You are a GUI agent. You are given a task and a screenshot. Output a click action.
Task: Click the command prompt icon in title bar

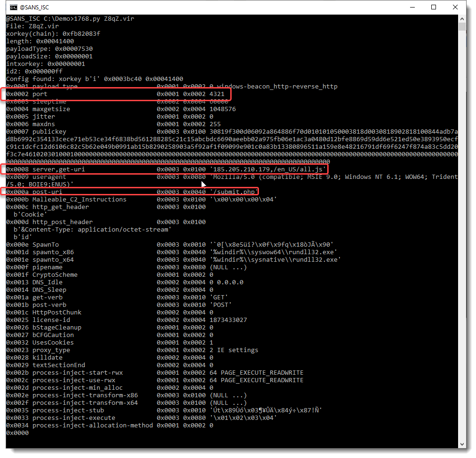tap(13, 7)
